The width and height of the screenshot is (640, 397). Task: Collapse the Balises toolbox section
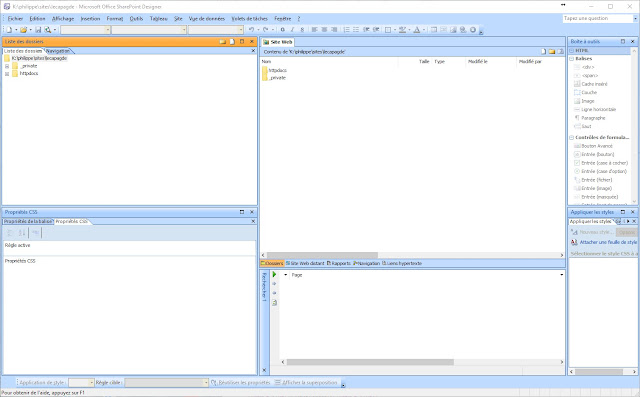[572, 59]
